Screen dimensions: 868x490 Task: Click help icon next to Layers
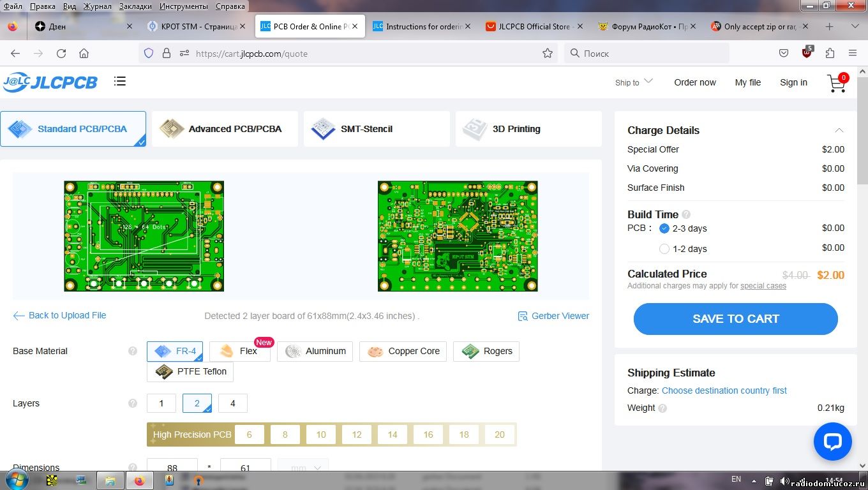point(133,403)
